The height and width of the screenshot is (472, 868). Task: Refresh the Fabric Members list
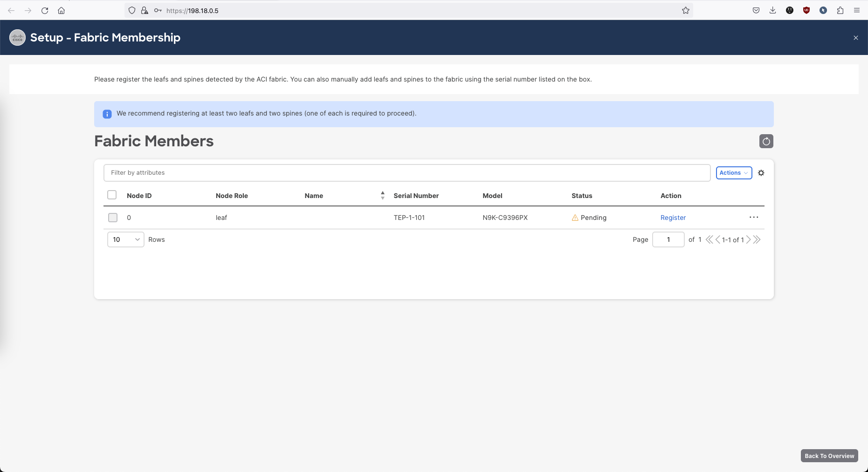[766, 141]
